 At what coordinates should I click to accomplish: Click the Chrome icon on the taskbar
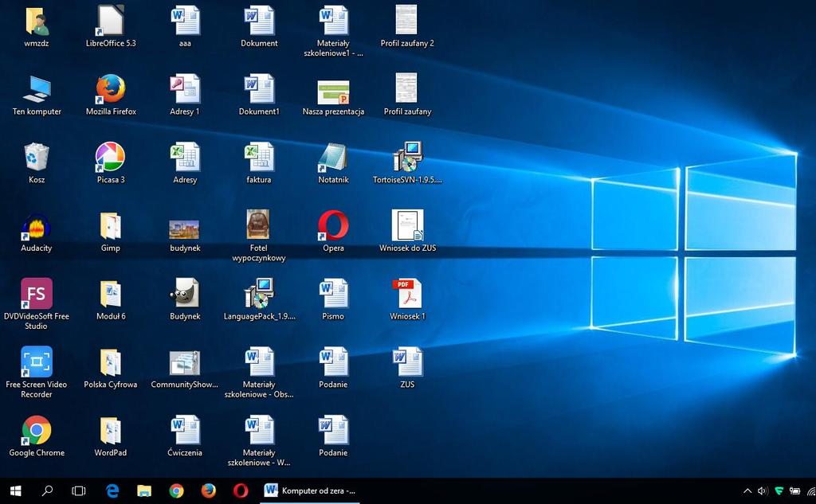tap(176, 490)
